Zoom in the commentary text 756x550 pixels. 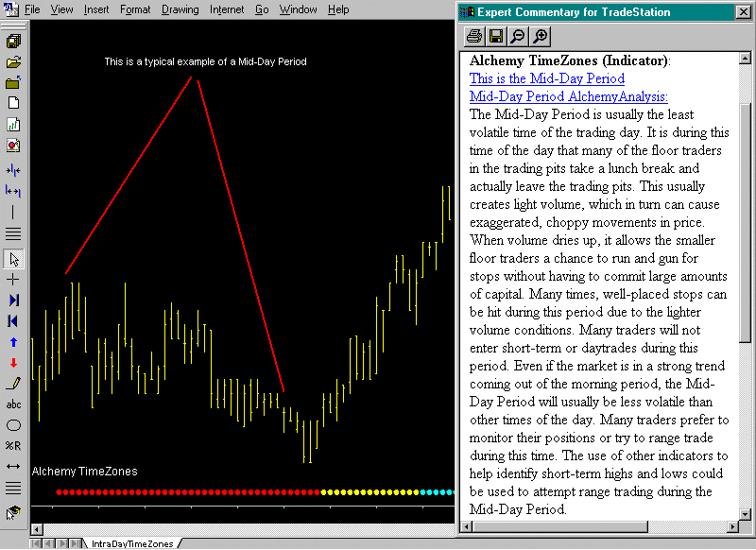tap(540, 36)
